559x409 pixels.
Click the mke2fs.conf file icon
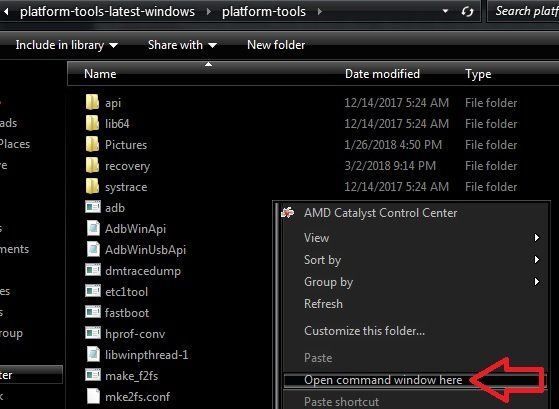[93, 396]
